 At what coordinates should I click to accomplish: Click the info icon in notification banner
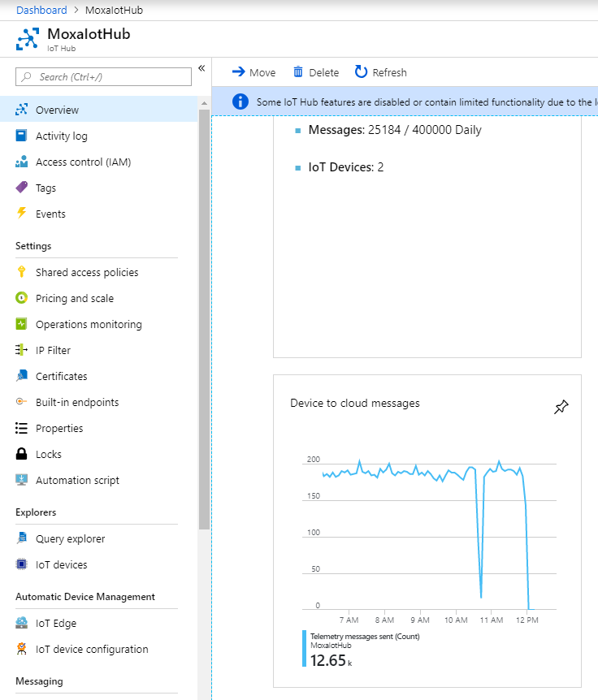pyautogui.click(x=240, y=102)
